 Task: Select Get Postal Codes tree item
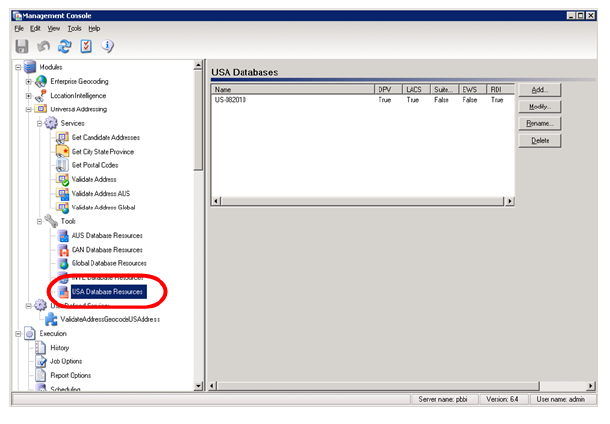tap(95, 165)
